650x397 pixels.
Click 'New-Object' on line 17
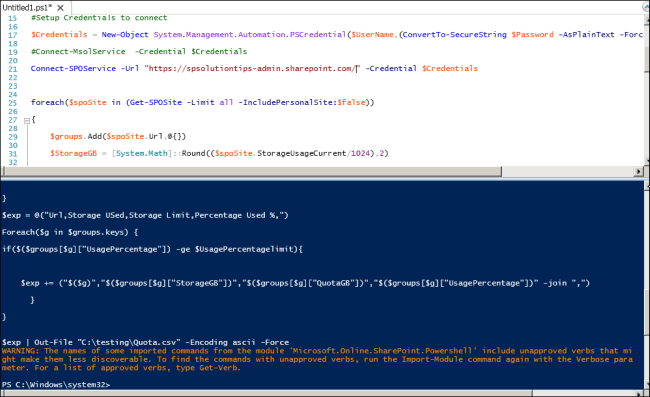125,35
